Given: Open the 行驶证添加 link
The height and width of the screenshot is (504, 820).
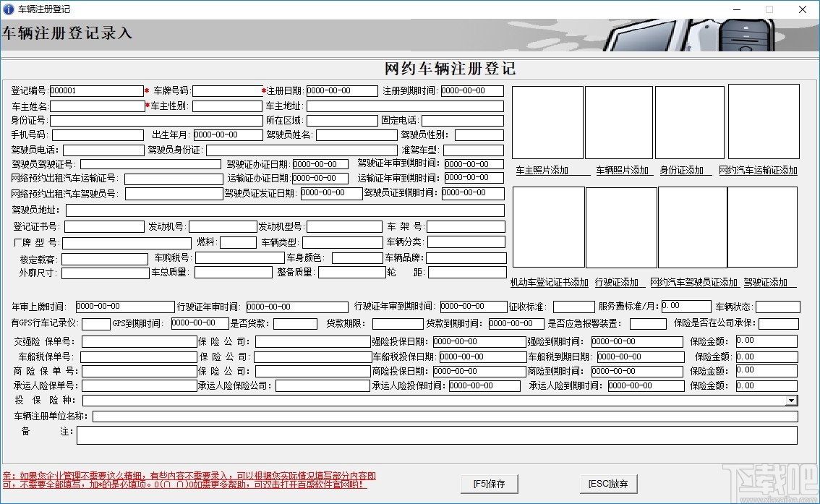Looking at the screenshot, I should tap(617, 282).
